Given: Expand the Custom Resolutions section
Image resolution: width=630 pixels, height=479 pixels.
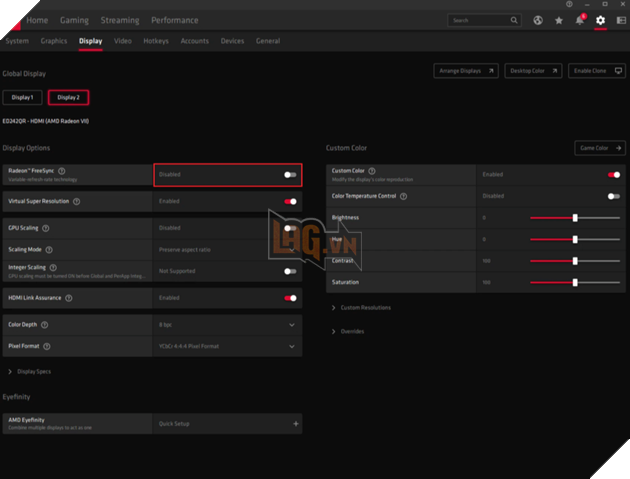Looking at the screenshot, I should [365, 308].
